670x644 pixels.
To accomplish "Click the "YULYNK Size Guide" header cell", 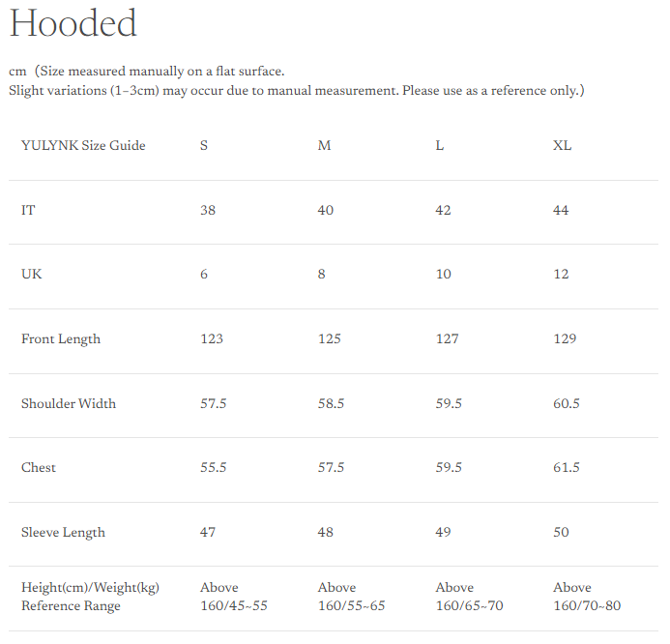I will (x=83, y=146).
